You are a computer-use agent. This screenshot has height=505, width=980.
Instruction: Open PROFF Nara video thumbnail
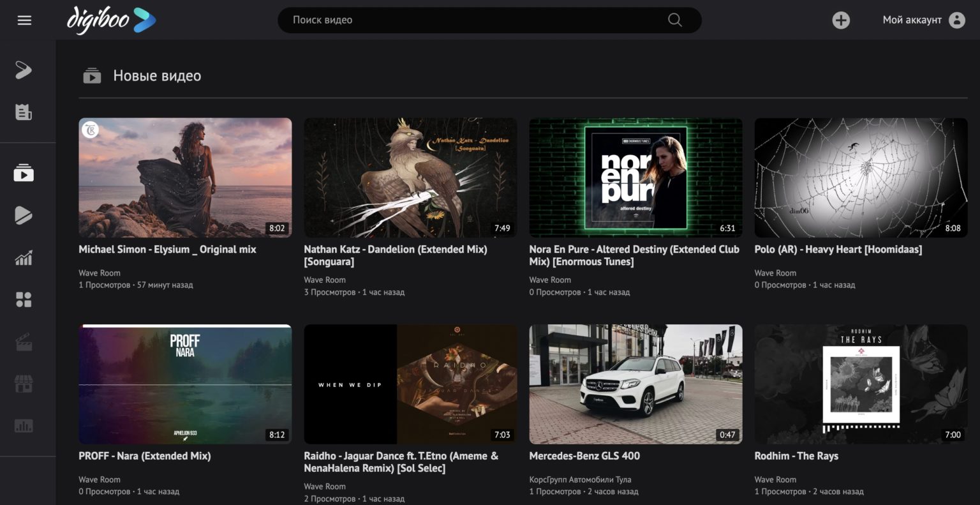tap(185, 384)
